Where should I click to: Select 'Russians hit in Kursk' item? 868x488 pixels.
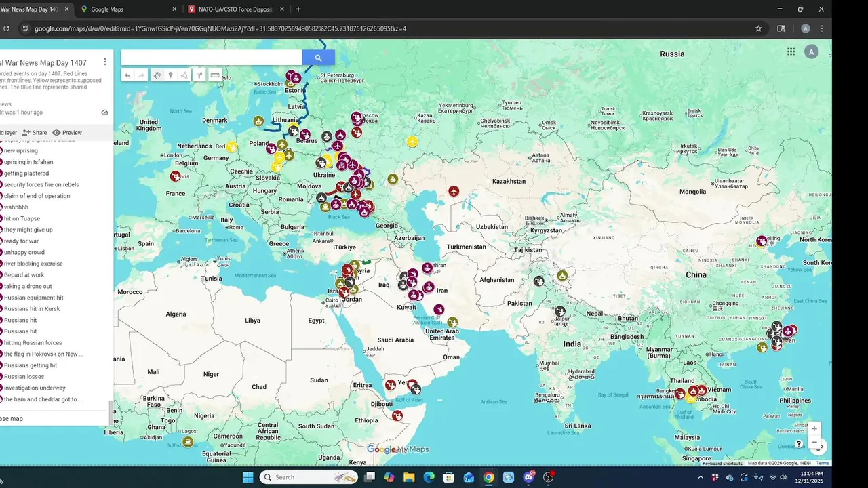click(x=32, y=309)
